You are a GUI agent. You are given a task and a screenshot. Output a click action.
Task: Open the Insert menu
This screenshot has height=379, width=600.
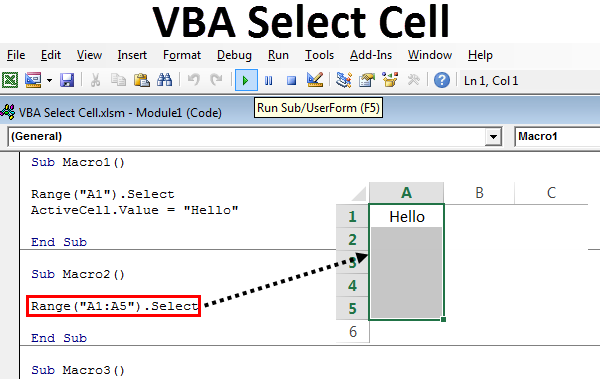[132, 55]
